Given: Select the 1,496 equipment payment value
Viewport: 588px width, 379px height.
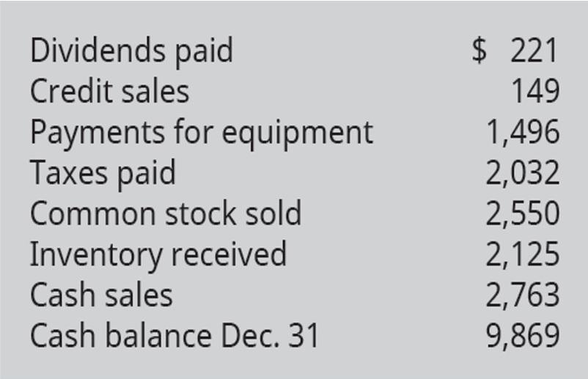Looking at the screenshot, I should tap(523, 132).
